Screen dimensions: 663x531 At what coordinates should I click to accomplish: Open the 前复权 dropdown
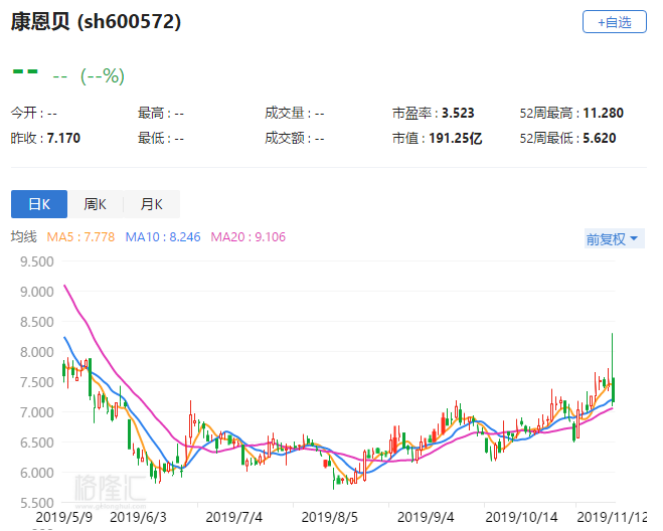coord(614,239)
